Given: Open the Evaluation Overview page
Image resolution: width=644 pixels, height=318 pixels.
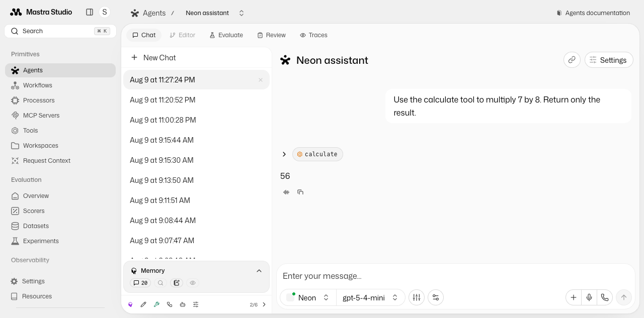Looking at the screenshot, I should click(x=60, y=196).
